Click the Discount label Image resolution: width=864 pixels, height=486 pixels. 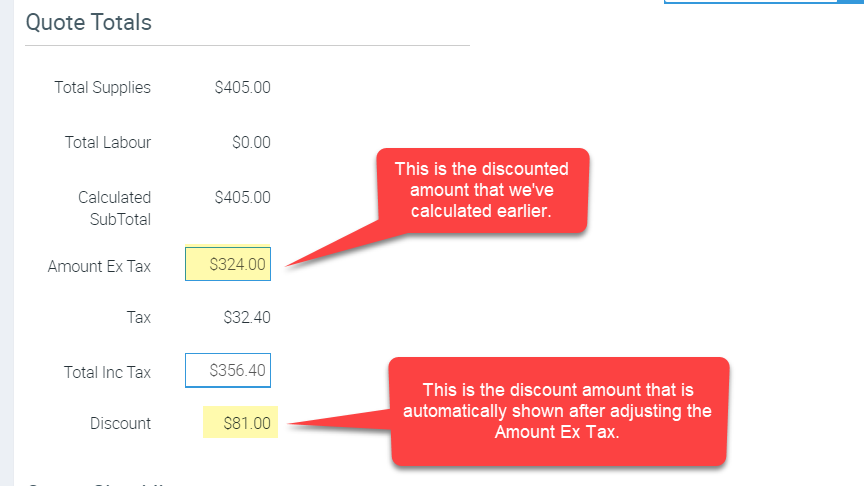pos(120,423)
